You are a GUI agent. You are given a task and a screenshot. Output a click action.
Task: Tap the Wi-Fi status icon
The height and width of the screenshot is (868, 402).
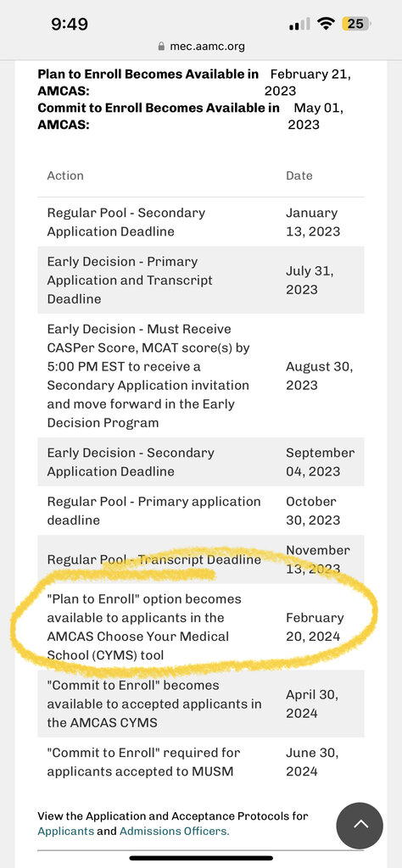327,24
